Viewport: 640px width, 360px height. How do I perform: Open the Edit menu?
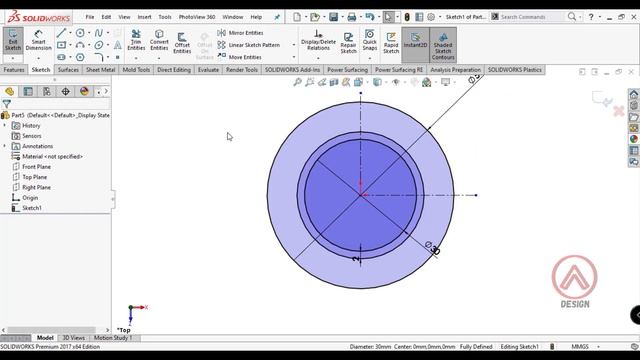click(106, 17)
